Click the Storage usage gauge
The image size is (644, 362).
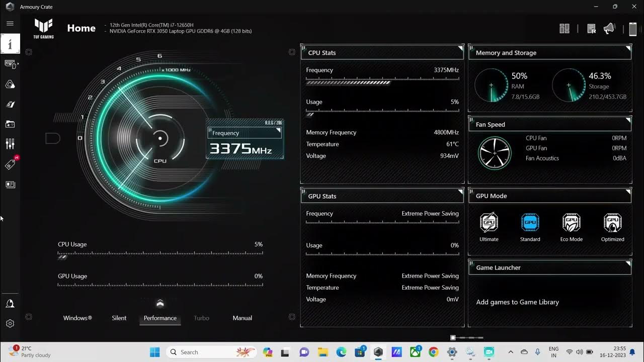pos(569,85)
